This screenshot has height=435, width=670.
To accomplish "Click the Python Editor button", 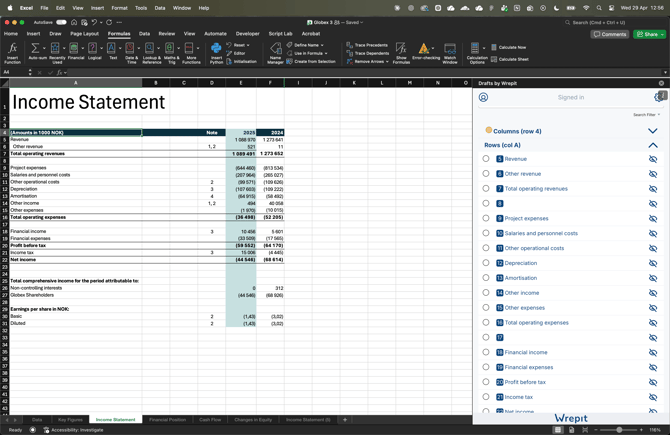I will 236,53.
